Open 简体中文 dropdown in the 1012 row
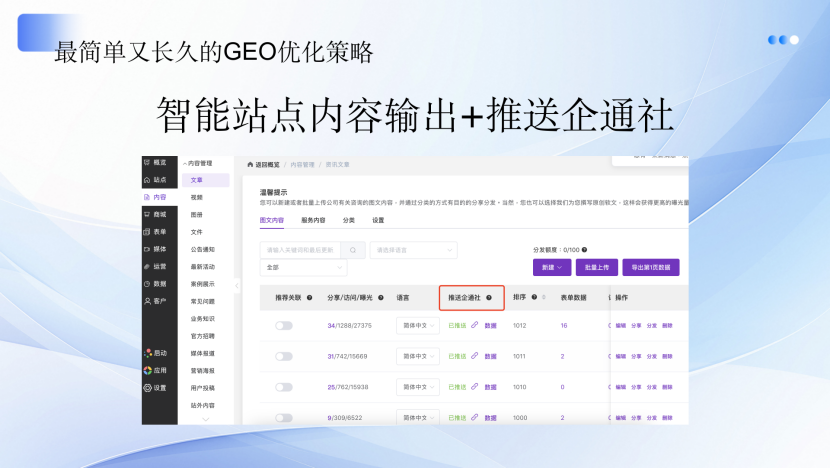This screenshot has width=830, height=468. (417, 326)
